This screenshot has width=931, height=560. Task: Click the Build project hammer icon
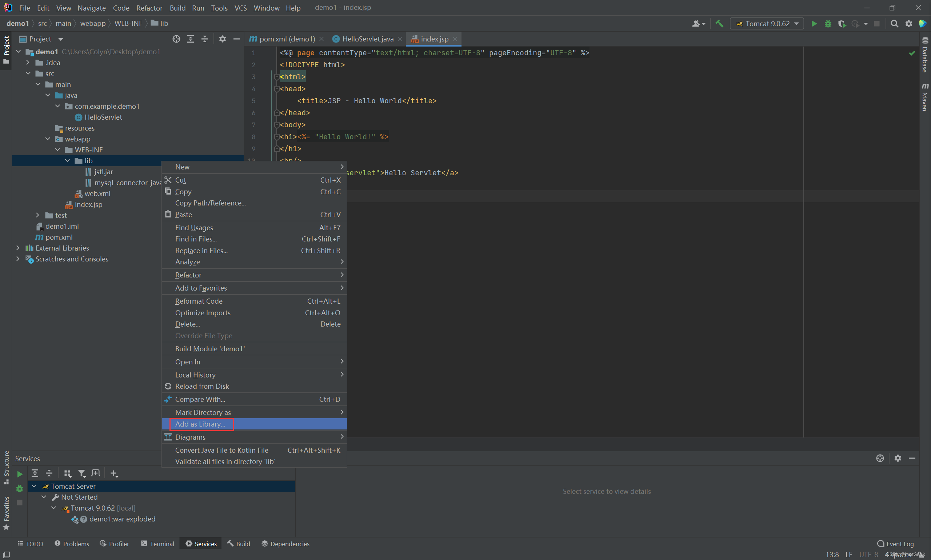tap(719, 24)
